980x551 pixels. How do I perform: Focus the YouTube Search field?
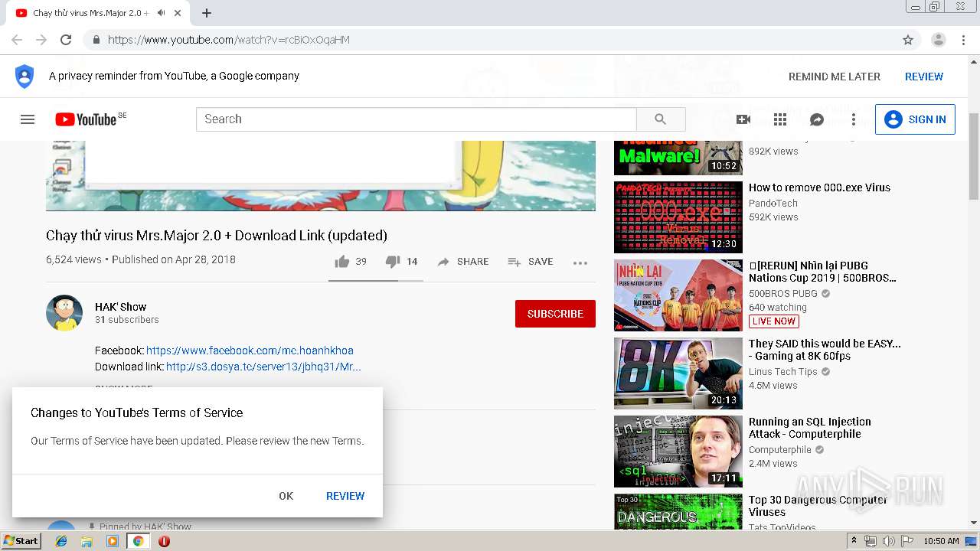pos(416,119)
